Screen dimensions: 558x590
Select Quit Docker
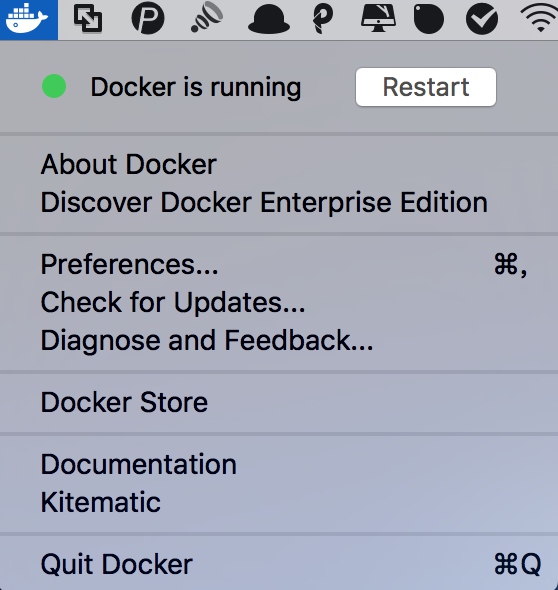point(279,564)
